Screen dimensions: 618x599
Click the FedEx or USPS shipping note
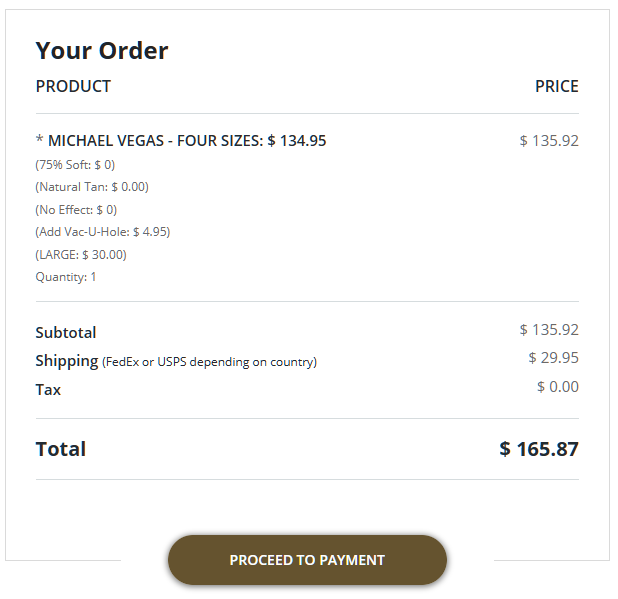coord(210,362)
